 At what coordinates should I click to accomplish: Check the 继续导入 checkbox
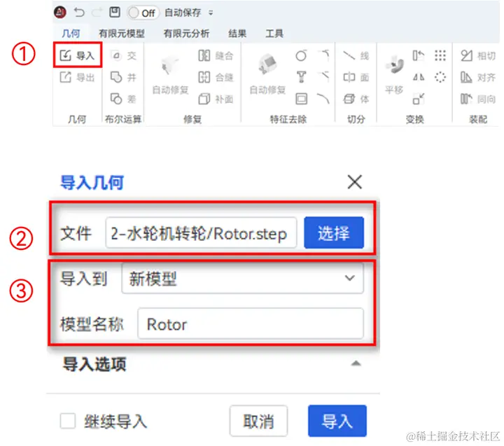[x=68, y=421]
